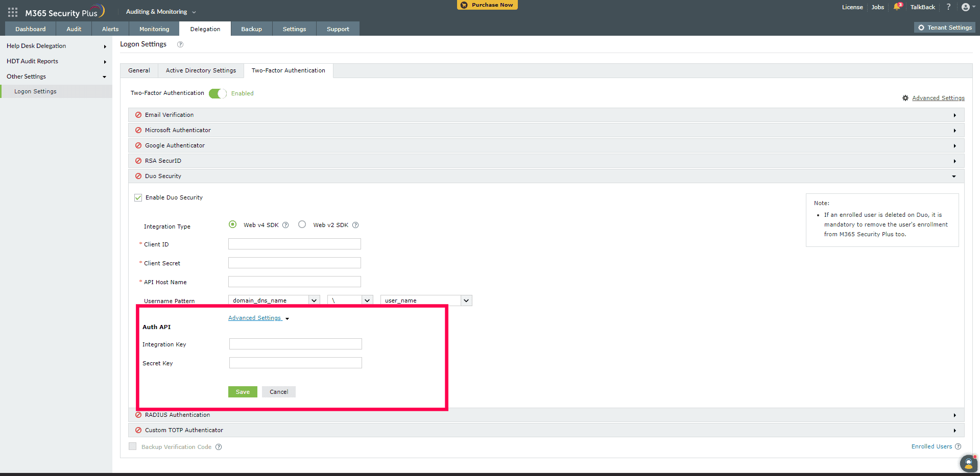Collapse the Duo Advanced Settings link
980x476 pixels.
pos(258,318)
